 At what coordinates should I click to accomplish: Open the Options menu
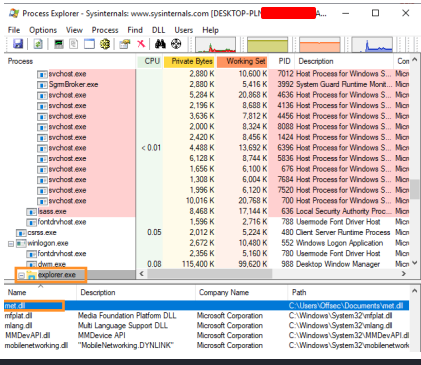(43, 30)
